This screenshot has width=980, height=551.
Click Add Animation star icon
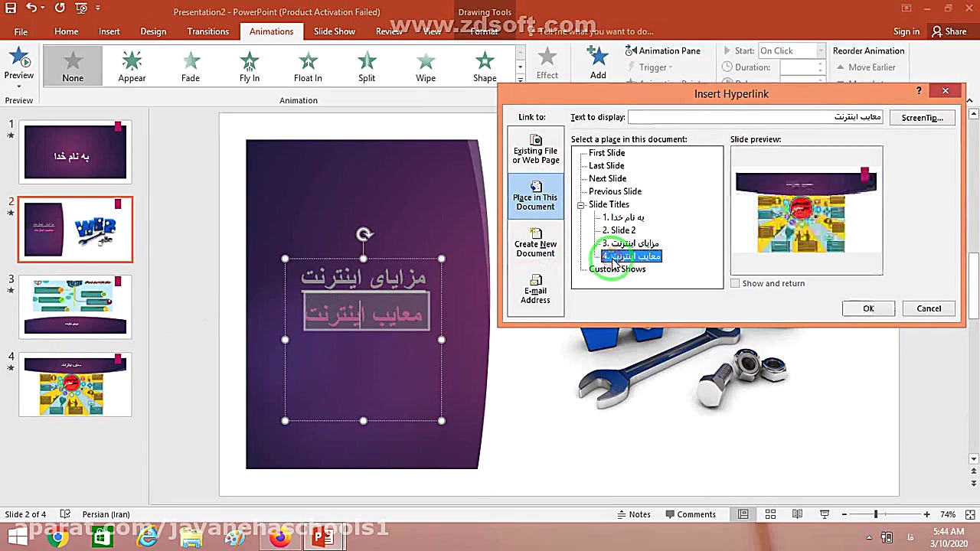(598, 58)
